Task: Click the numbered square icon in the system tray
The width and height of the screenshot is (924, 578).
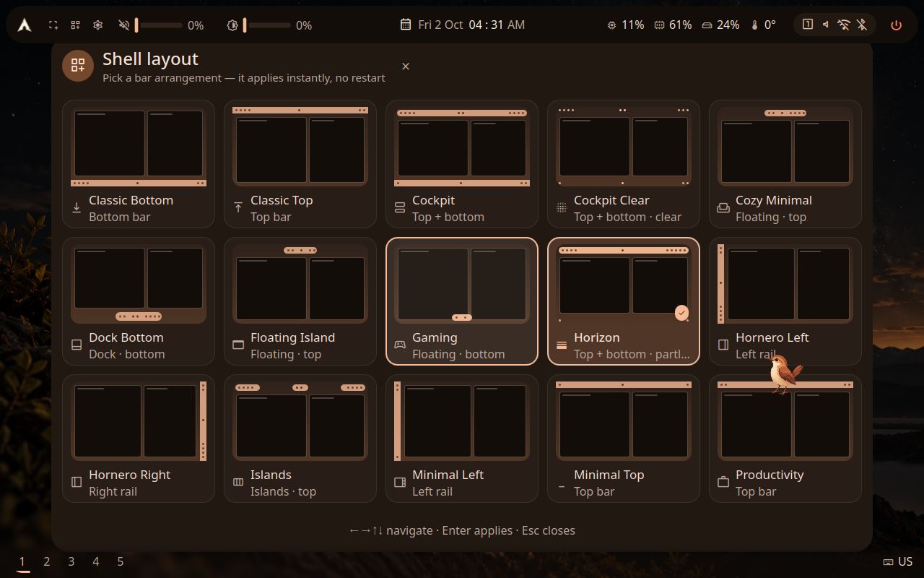Action: [x=808, y=25]
